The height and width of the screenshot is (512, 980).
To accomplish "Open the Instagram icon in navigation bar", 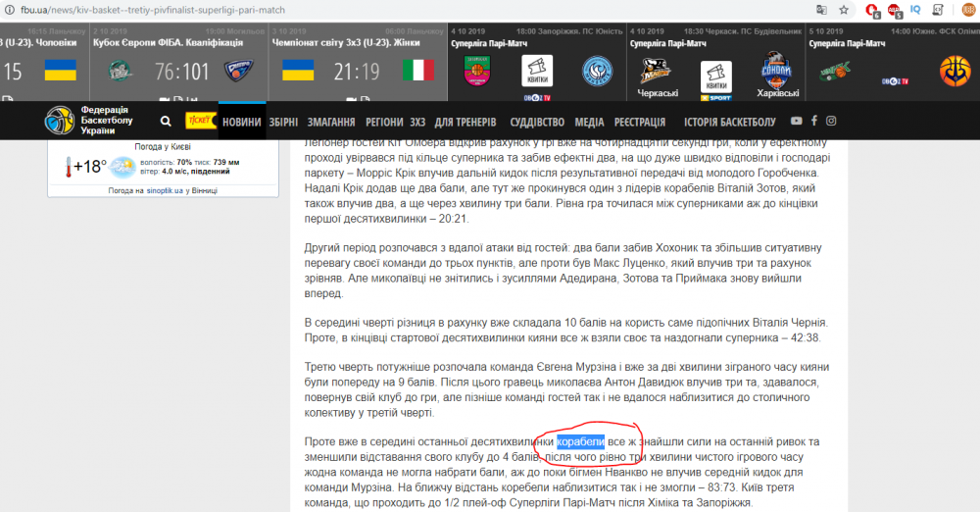I will [x=831, y=121].
